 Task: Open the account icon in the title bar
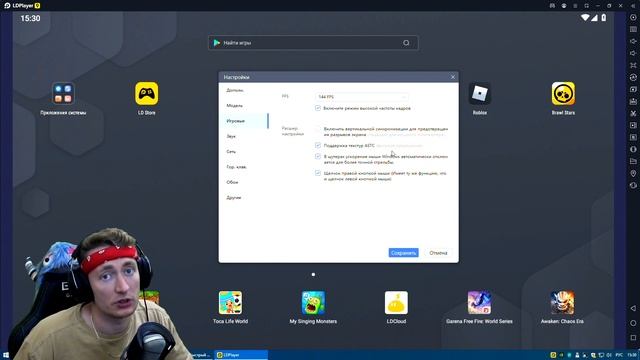tap(564, 6)
